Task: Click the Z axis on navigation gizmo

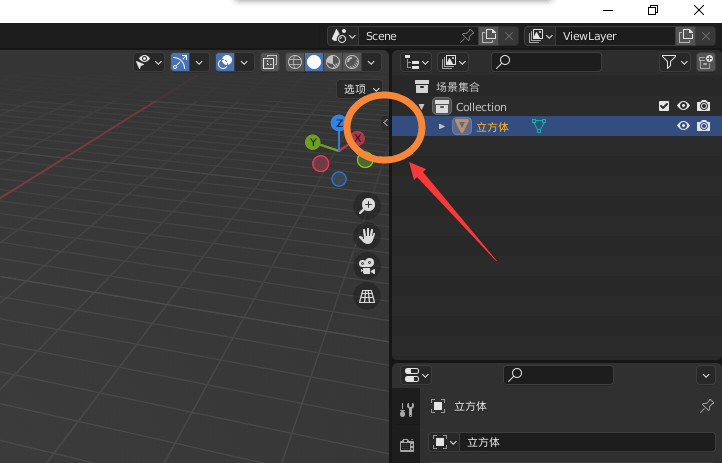Action: [x=338, y=123]
